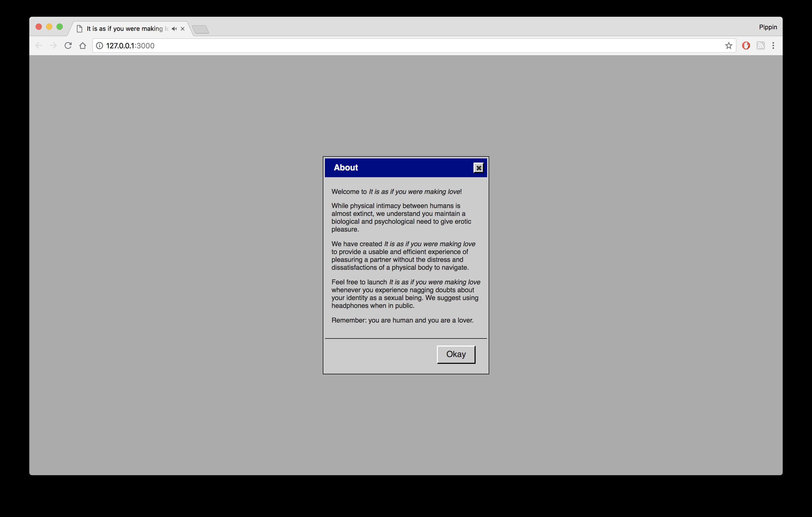Mute the tab's audio speaker icon

174,29
